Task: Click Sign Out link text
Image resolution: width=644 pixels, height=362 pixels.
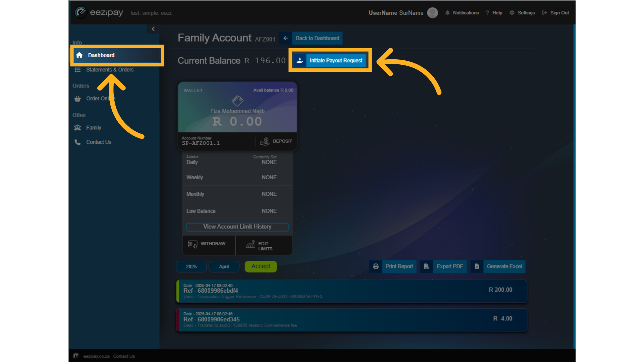Action: tap(559, 13)
